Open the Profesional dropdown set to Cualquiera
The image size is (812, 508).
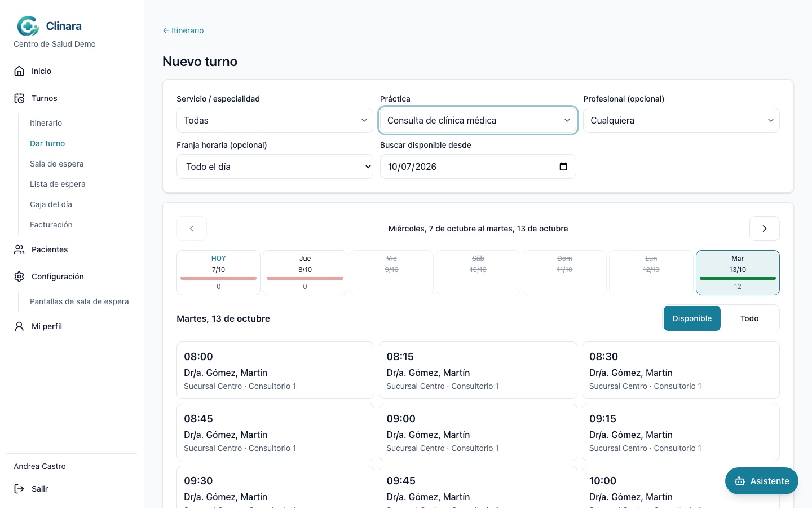coord(681,120)
